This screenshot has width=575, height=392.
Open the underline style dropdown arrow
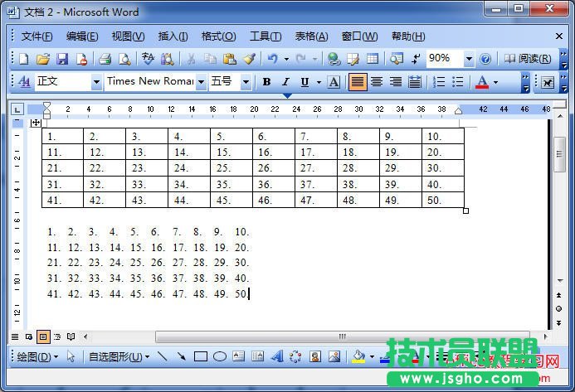319,82
